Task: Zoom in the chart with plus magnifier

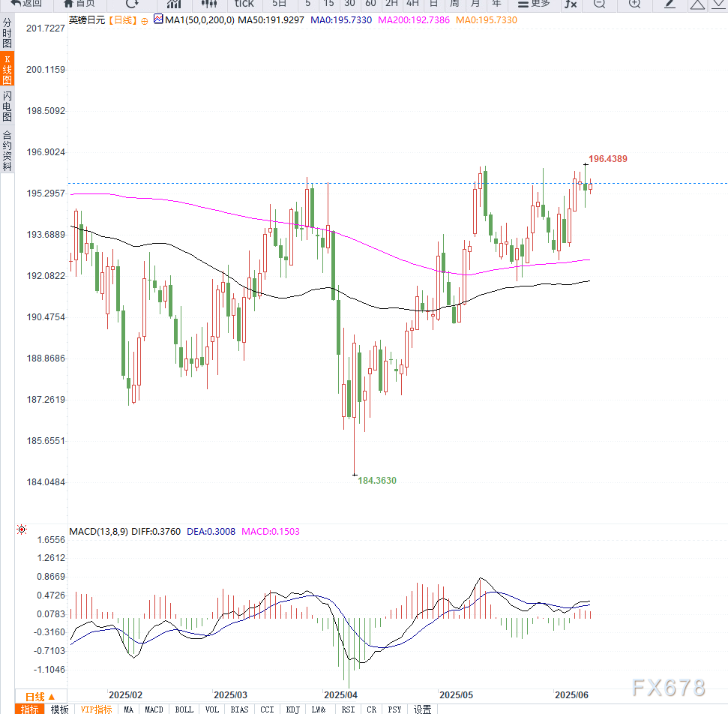Action: [634, 4]
